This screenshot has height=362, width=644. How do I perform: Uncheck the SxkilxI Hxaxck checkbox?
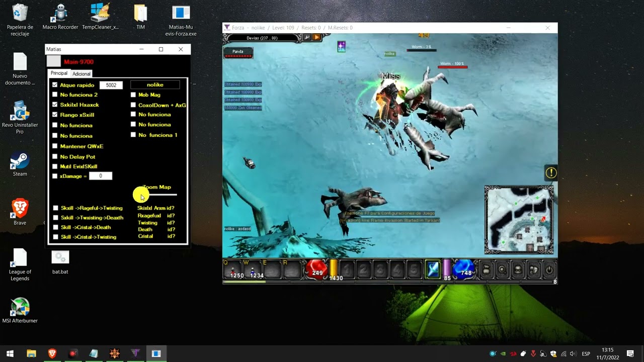point(55,105)
